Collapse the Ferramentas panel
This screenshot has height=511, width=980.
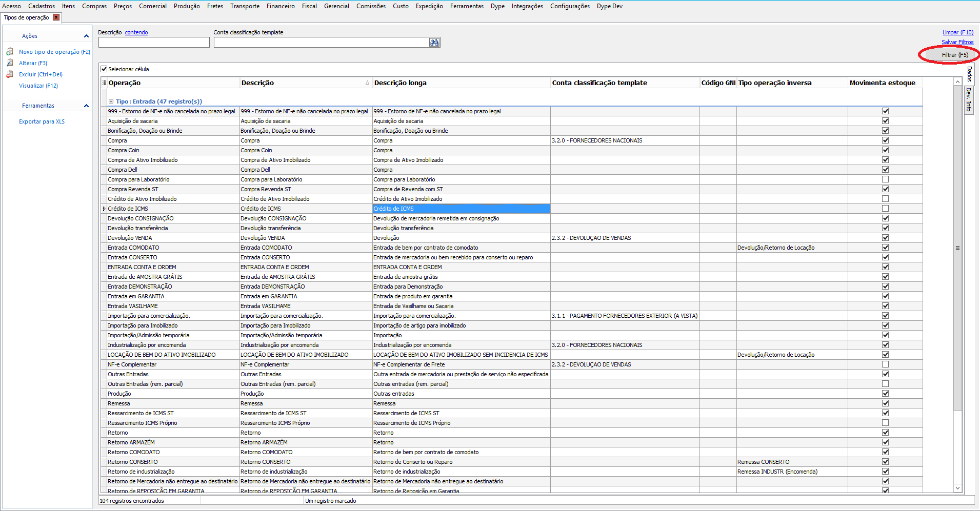(x=86, y=106)
